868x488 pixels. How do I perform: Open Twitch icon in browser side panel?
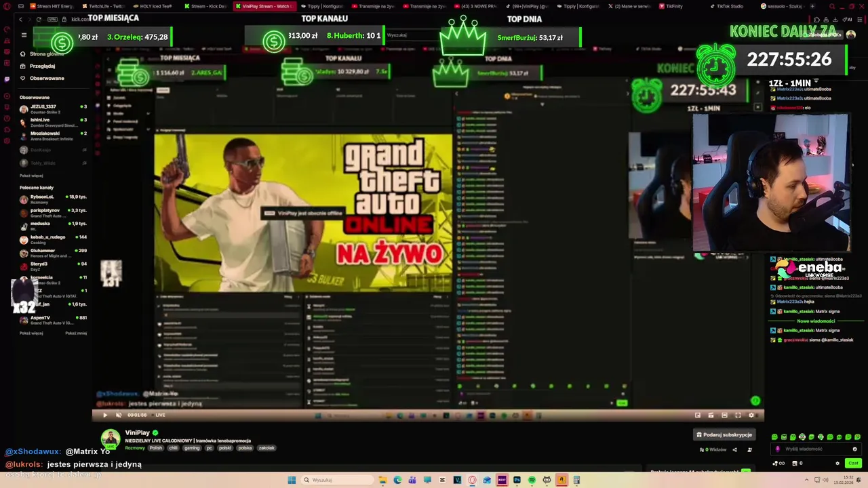click(x=7, y=79)
